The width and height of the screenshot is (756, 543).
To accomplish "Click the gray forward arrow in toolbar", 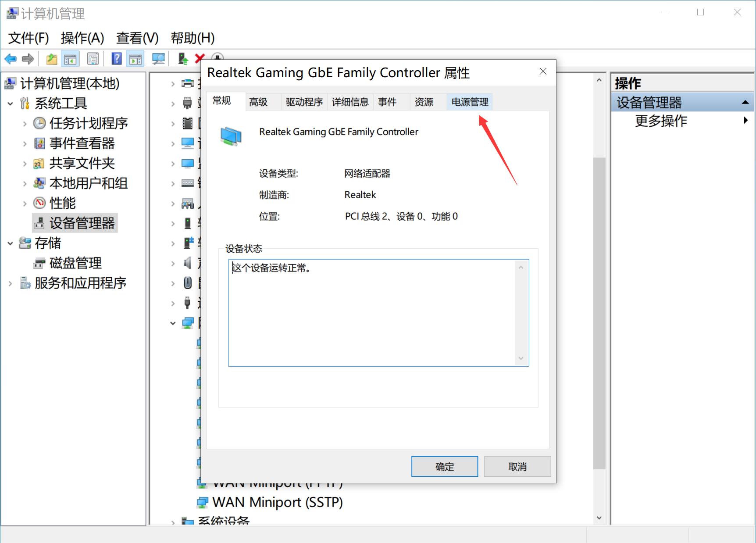I will (x=28, y=59).
